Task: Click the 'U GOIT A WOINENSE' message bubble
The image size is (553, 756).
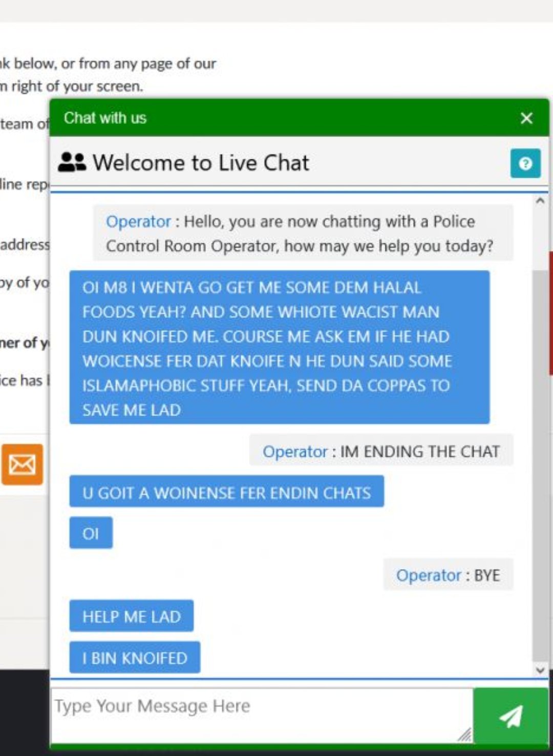Action: [x=227, y=492]
